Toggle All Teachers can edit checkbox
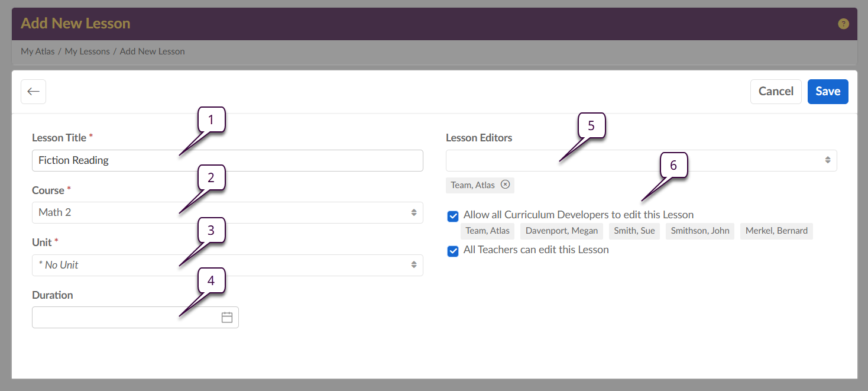Viewport: 868px width, 391px height. [x=453, y=251]
